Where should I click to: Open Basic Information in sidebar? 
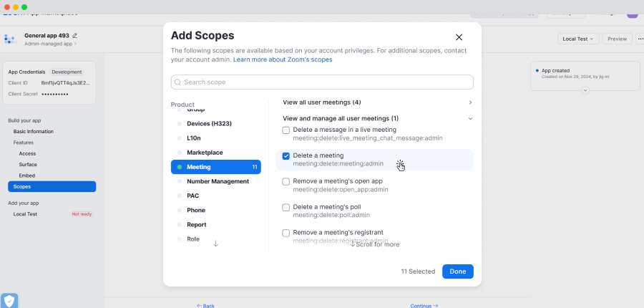click(x=33, y=132)
